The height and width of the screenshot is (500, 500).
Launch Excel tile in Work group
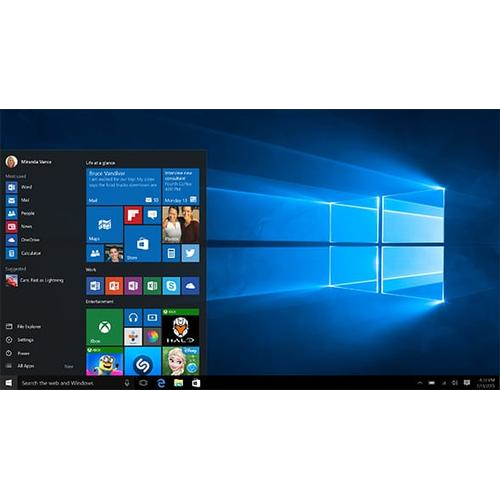click(x=152, y=286)
